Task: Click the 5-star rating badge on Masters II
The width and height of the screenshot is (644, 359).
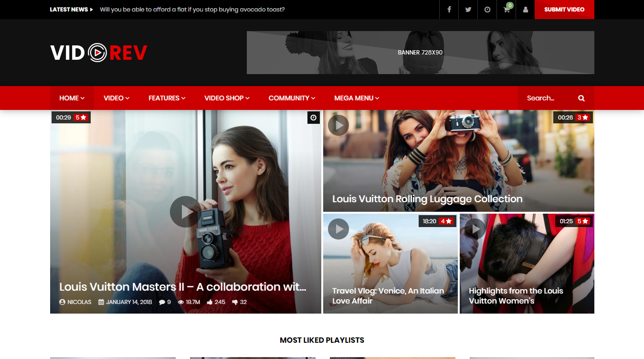Action: point(81,118)
